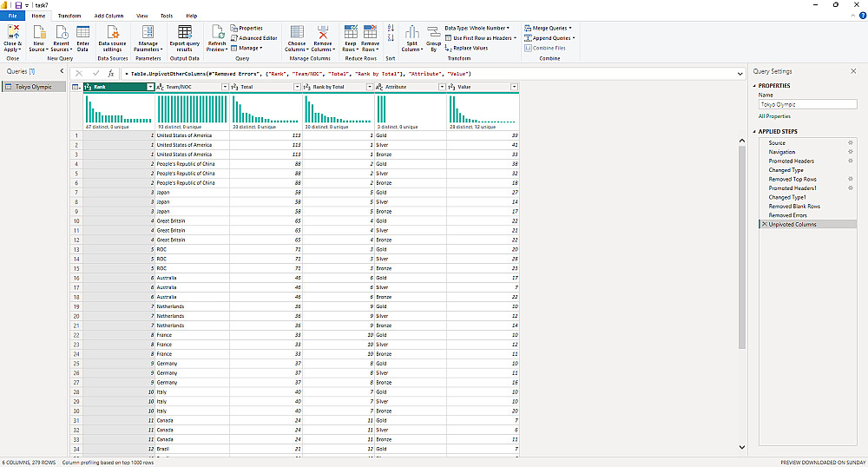Expand the Data Type: Whole Number dropdown
Screen dimensions: 868x467
point(476,28)
